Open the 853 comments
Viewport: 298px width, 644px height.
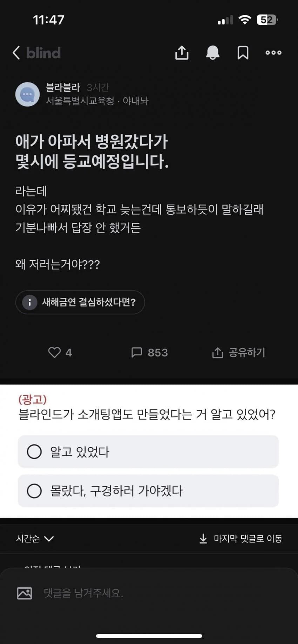click(x=149, y=352)
